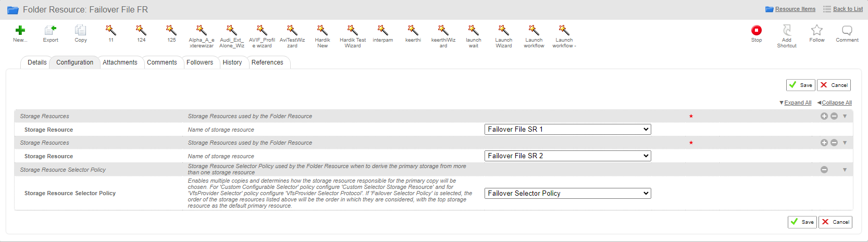Open the Failover File SR 2 dropdown
This screenshot has height=242, width=868.
coord(568,156)
